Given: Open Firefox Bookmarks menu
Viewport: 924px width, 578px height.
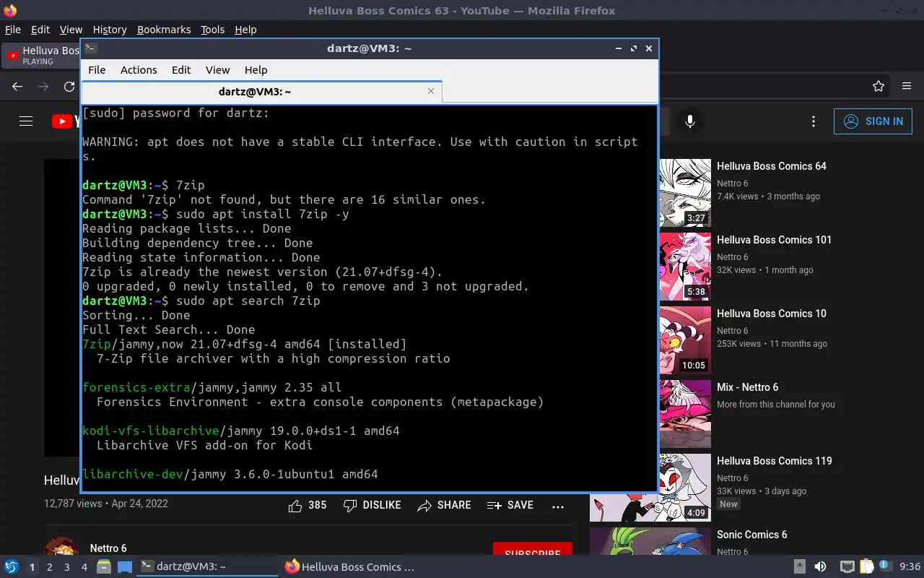Looking at the screenshot, I should (164, 30).
